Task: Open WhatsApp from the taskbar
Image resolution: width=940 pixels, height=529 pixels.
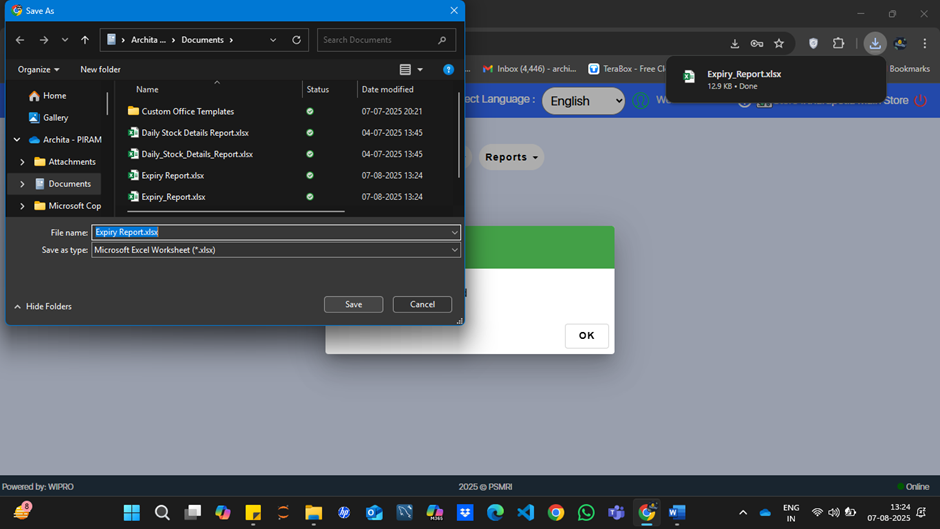Action: tap(586, 513)
